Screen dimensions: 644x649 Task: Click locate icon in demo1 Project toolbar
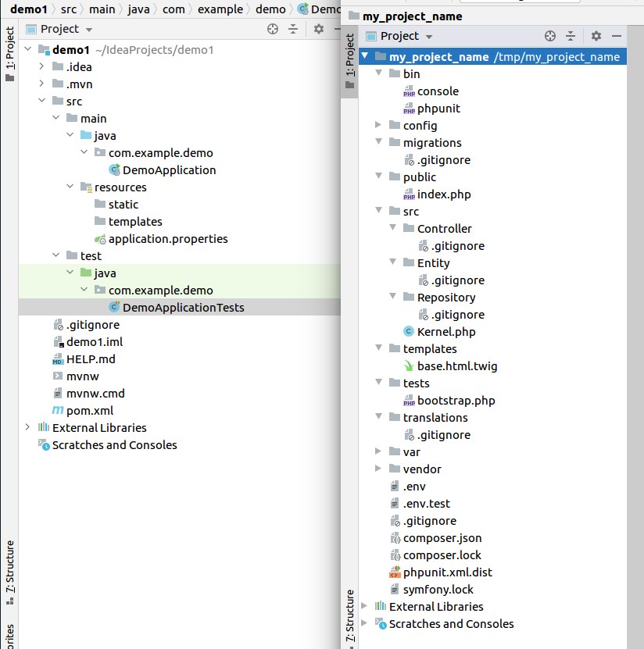coord(273,29)
